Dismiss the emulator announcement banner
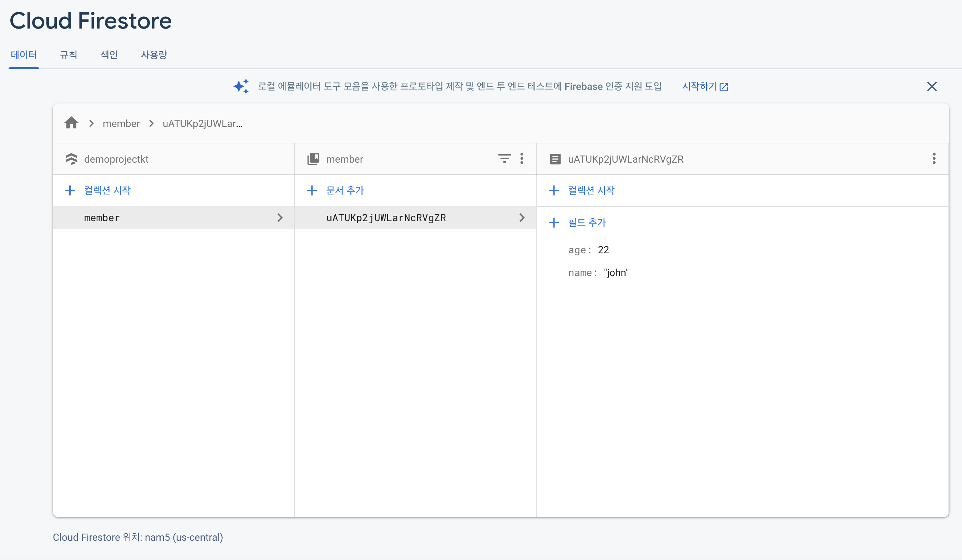The width and height of the screenshot is (962, 560). pyautogui.click(x=931, y=87)
